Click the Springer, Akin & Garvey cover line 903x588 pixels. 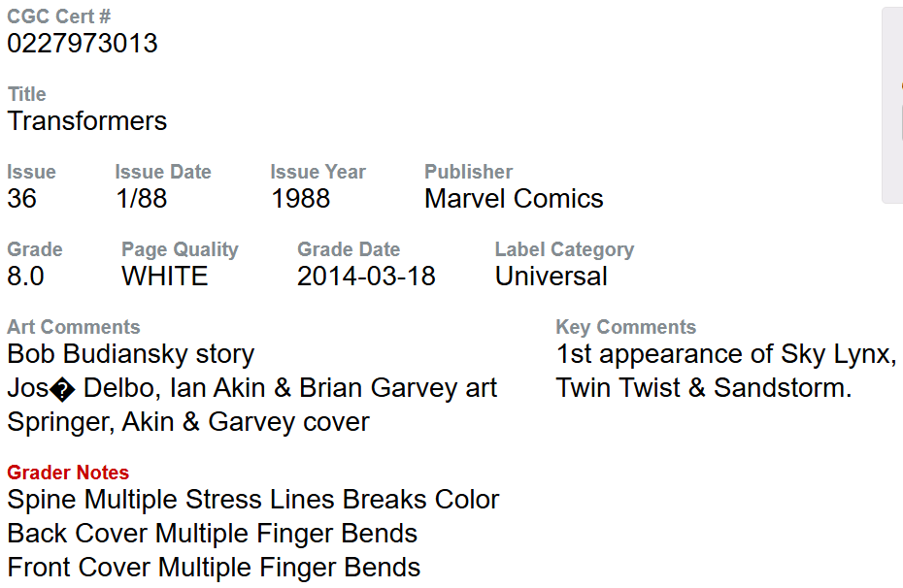[x=188, y=422]
